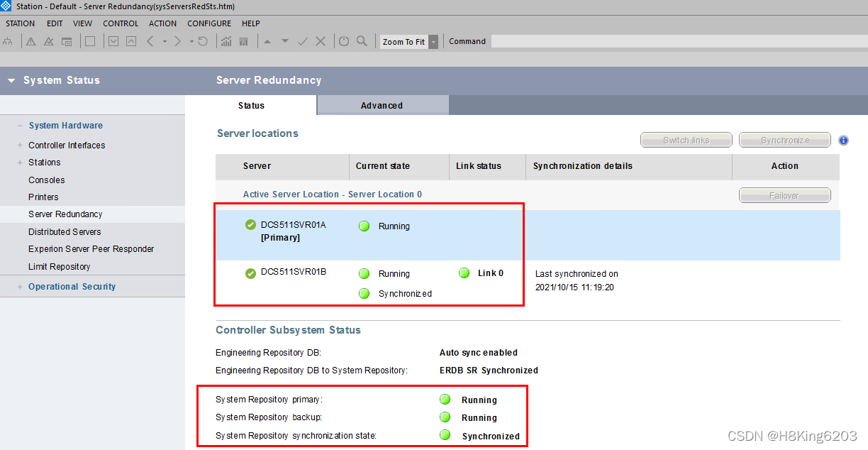
Task: Expand the Operational Security tree node
Action: [x=20, y=287]
